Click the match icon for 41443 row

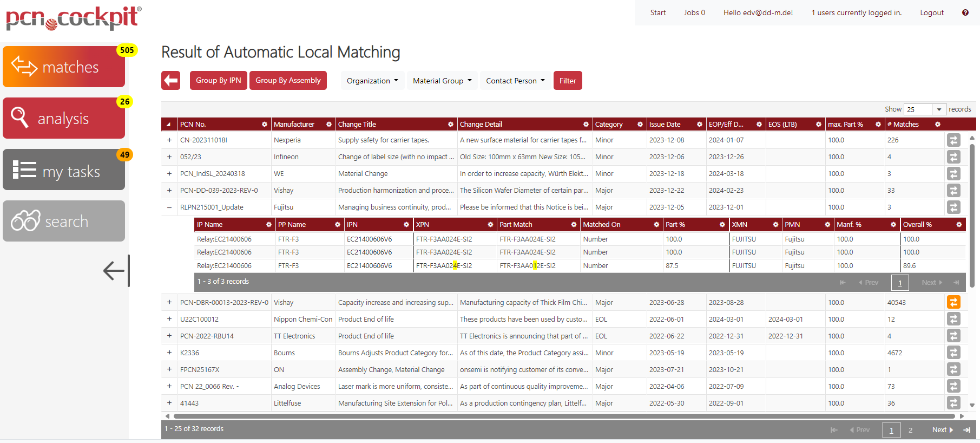953,403
